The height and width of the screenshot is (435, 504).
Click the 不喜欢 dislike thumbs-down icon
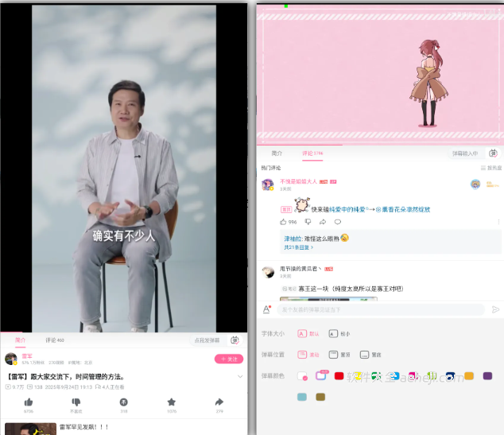pos(76,402)
